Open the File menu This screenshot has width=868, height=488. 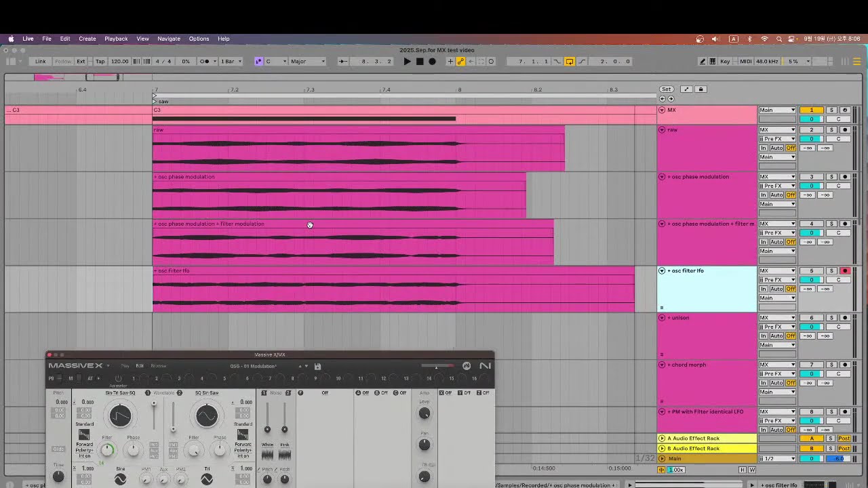coord(47,39)
